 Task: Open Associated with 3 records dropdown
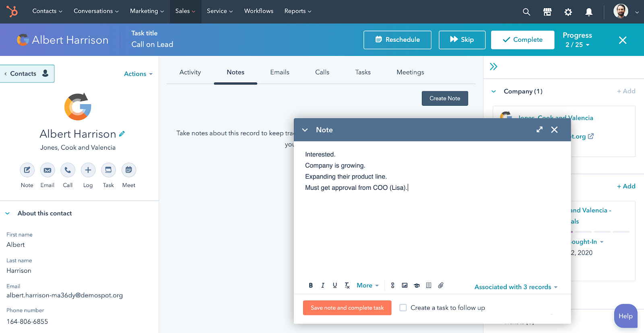(516, 287)
